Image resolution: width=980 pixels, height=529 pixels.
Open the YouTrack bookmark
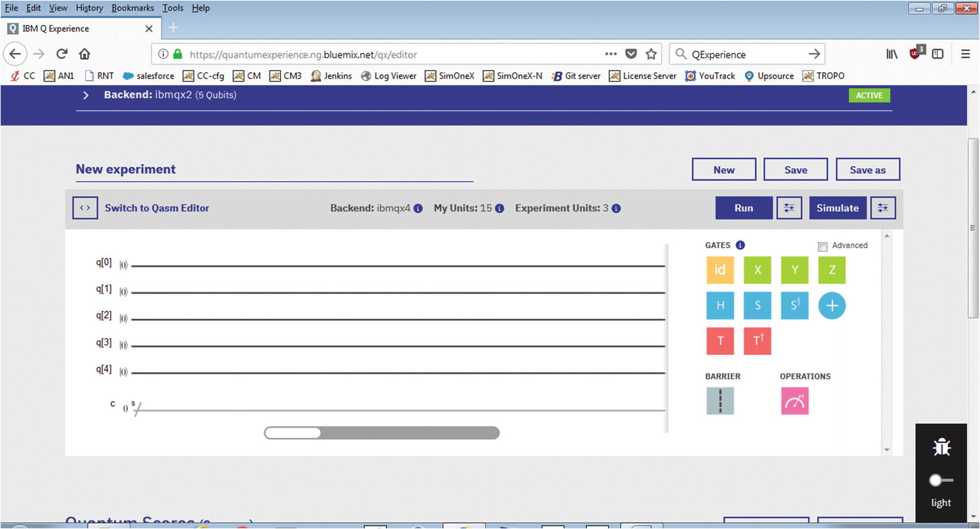click(x=710, y=76)
